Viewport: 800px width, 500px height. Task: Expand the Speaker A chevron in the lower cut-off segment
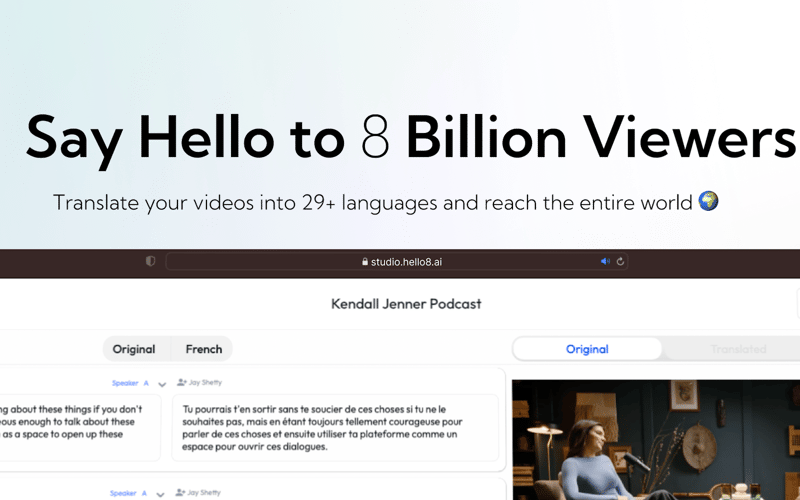pos(160,494)
